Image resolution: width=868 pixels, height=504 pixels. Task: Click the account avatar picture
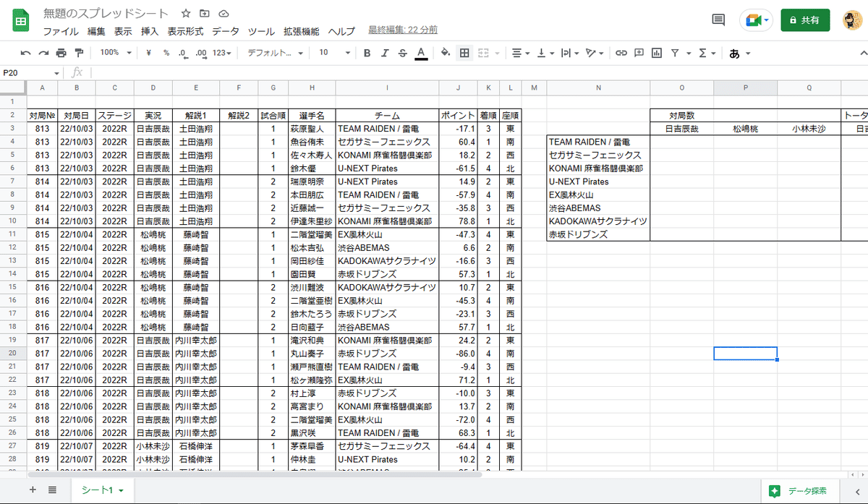[851, 20]
